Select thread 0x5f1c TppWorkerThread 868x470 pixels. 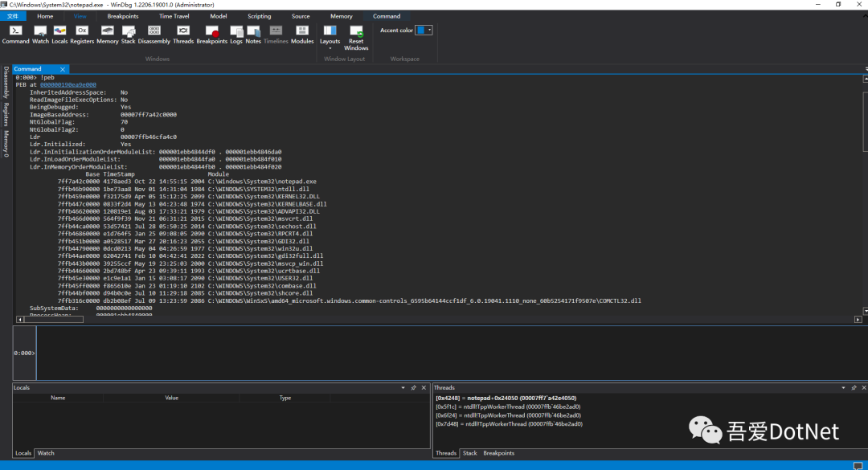point(508,407)
